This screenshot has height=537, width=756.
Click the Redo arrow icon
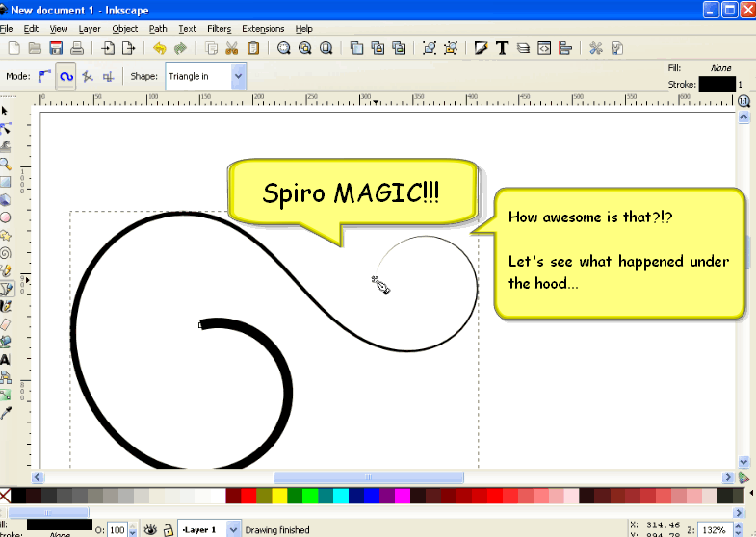point(180,48)
